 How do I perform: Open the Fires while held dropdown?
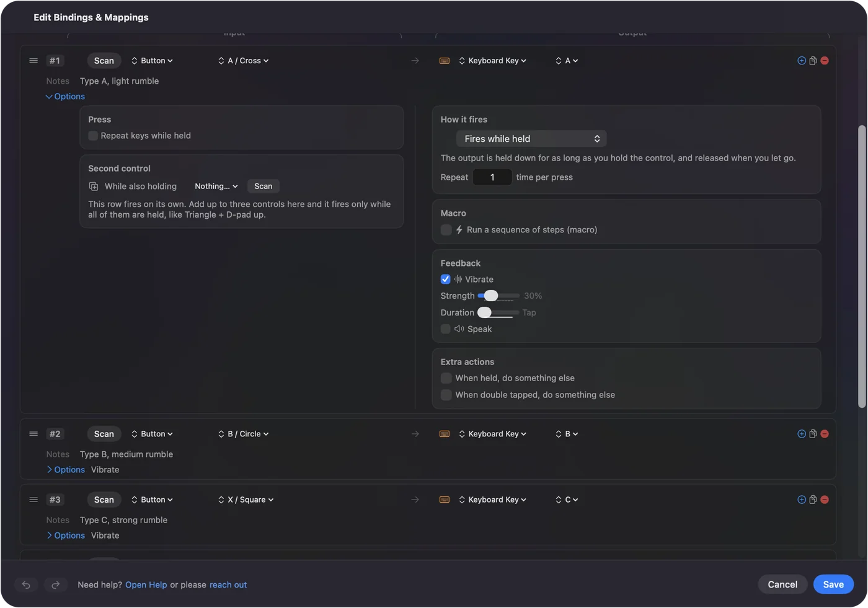[531, 139]
